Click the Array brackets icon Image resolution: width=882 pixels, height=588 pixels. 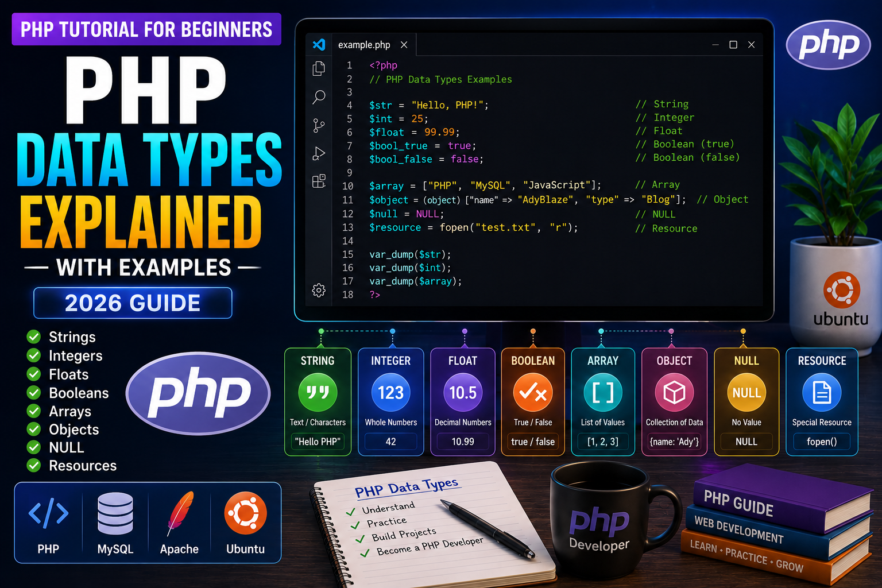pos(603,393)
